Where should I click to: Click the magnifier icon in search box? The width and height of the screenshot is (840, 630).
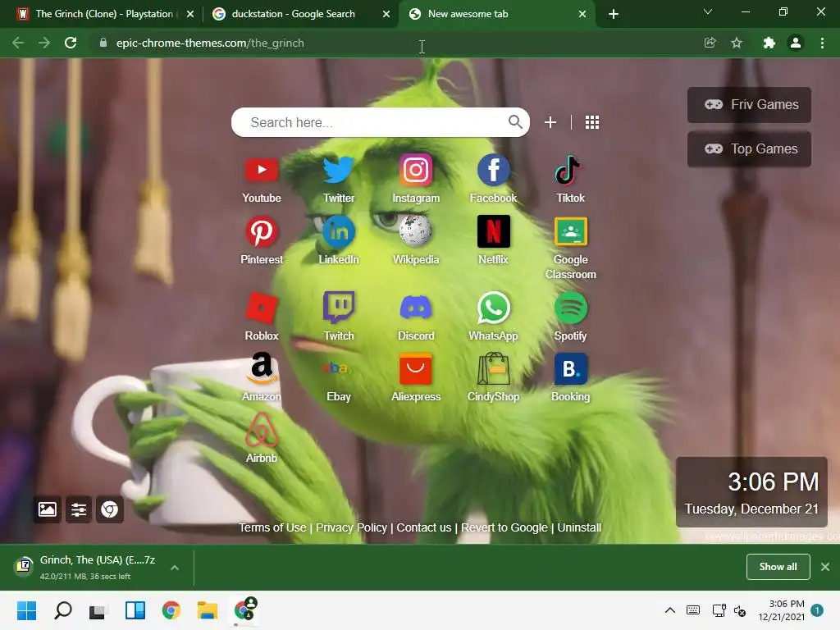tap(515, 122)
